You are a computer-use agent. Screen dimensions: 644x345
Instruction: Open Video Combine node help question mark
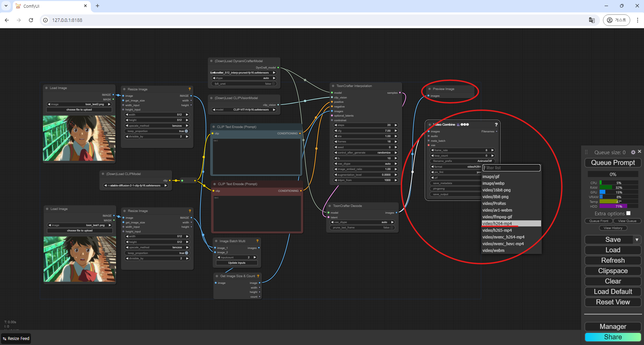[496, 125]
